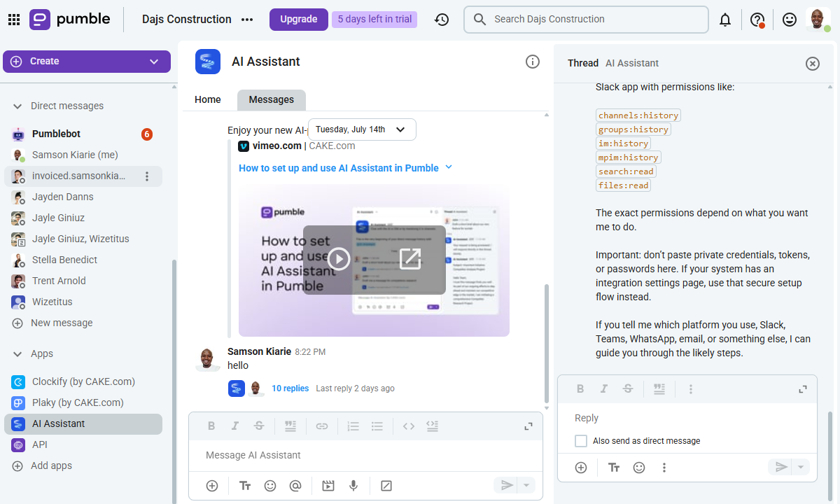The image size is (840, 504).
Task: Insert ordered list in main editor
Action: click(x=353, y=426)
